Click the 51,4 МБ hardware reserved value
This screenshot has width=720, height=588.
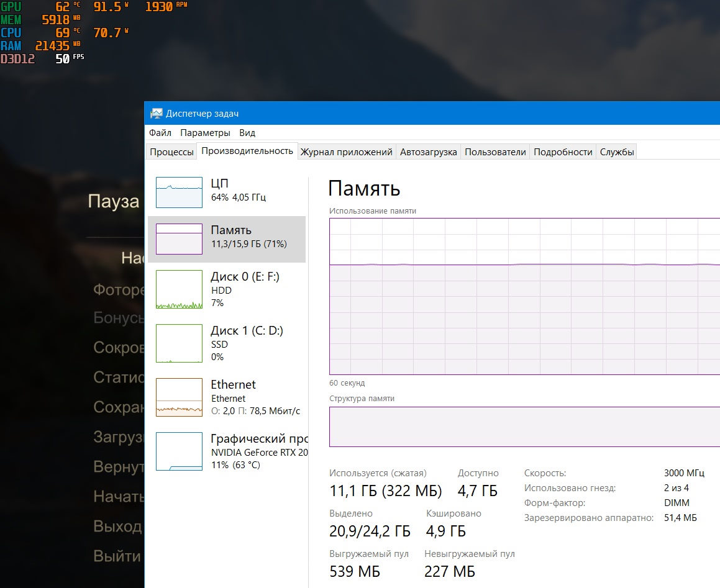tap(680, 518)
